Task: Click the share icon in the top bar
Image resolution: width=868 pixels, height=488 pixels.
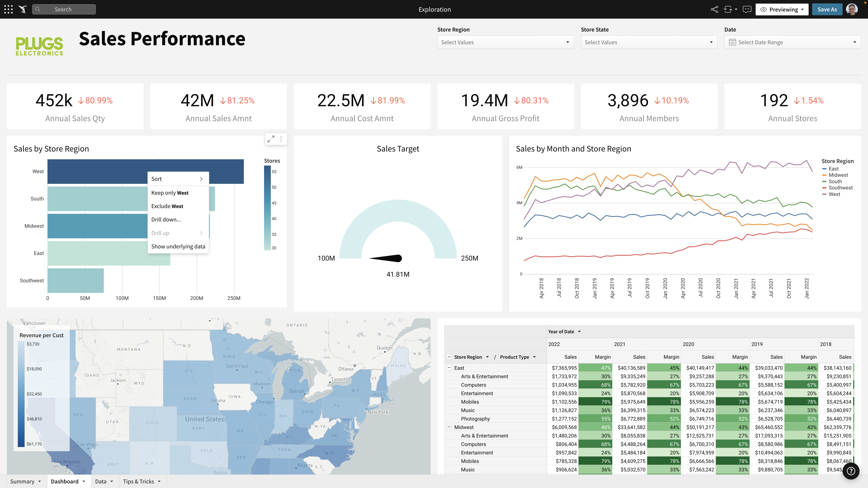Action: click(714, 9)
